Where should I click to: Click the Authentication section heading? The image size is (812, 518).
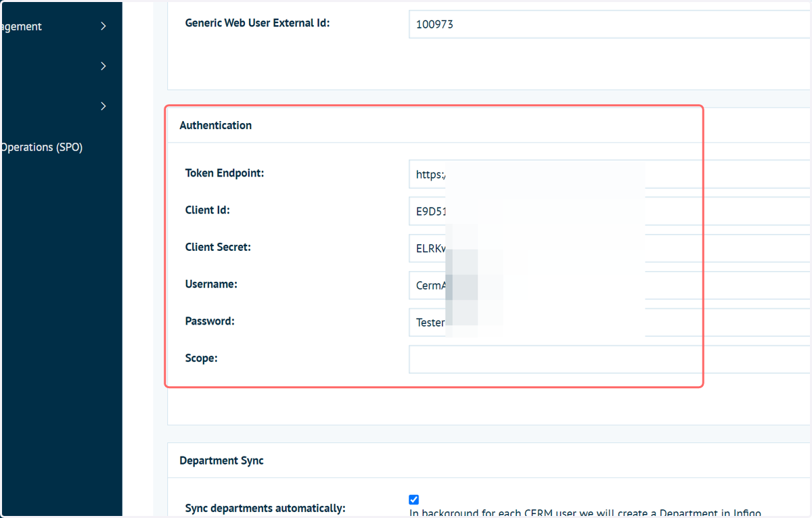coord(215,125)
